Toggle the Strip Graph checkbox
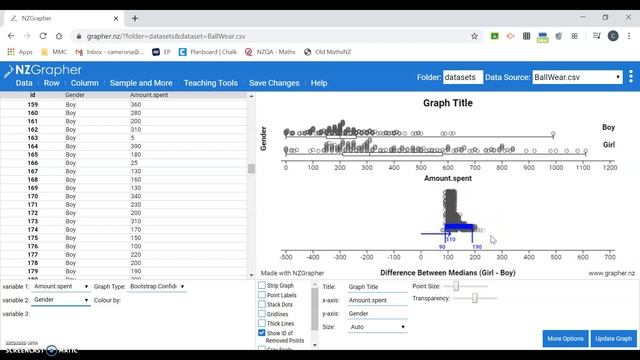 coord(262,285)
